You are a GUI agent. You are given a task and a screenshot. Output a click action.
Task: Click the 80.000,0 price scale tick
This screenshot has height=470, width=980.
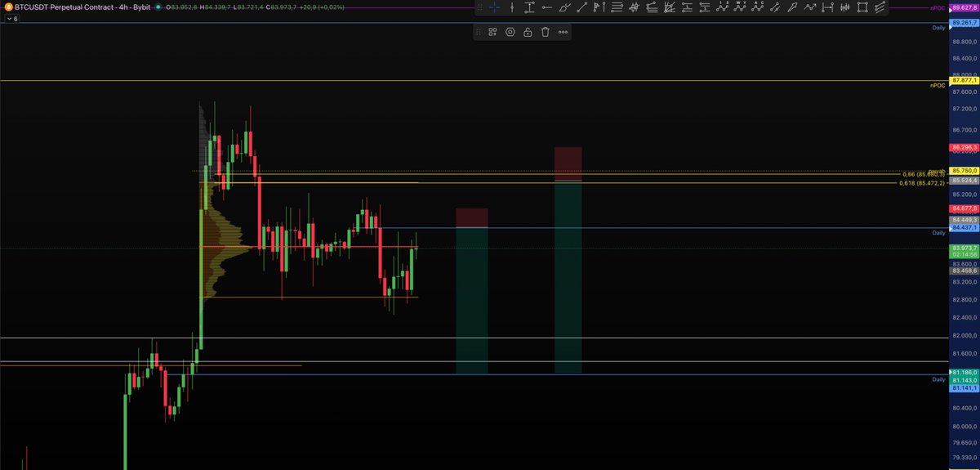point(964,427)
